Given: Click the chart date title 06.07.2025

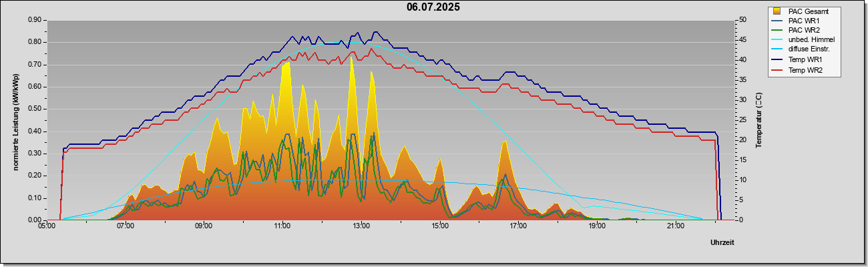Looking at the screenshot, I should [433, 7].
